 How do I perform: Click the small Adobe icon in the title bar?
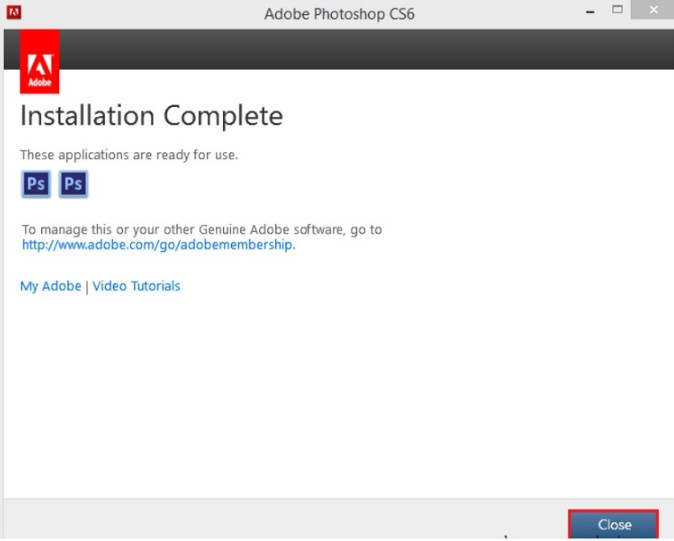point(14,12)
